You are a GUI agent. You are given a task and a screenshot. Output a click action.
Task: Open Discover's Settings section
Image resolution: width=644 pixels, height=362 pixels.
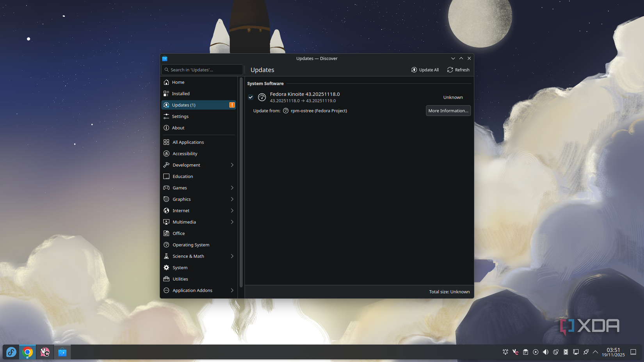point(181,116)
